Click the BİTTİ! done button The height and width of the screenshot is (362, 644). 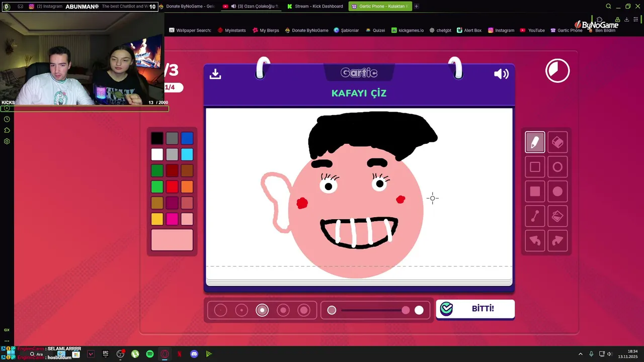pyautogui.click(x=475, y=309)
